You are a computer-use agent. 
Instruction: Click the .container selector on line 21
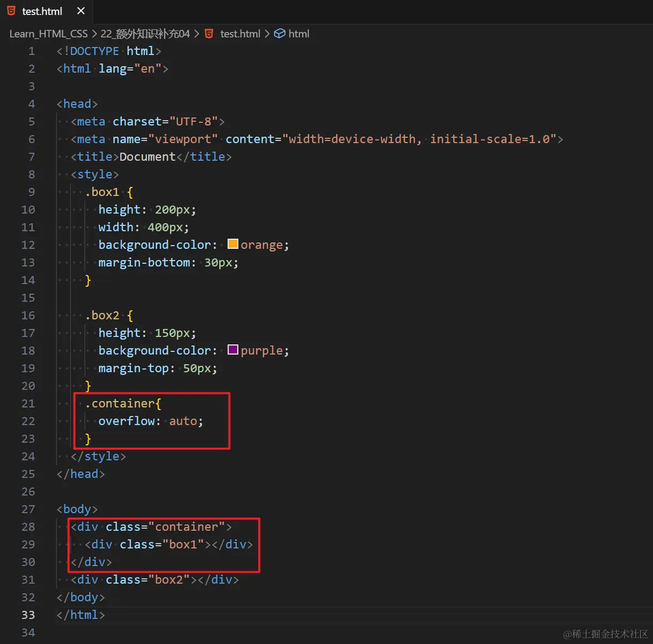120,404
